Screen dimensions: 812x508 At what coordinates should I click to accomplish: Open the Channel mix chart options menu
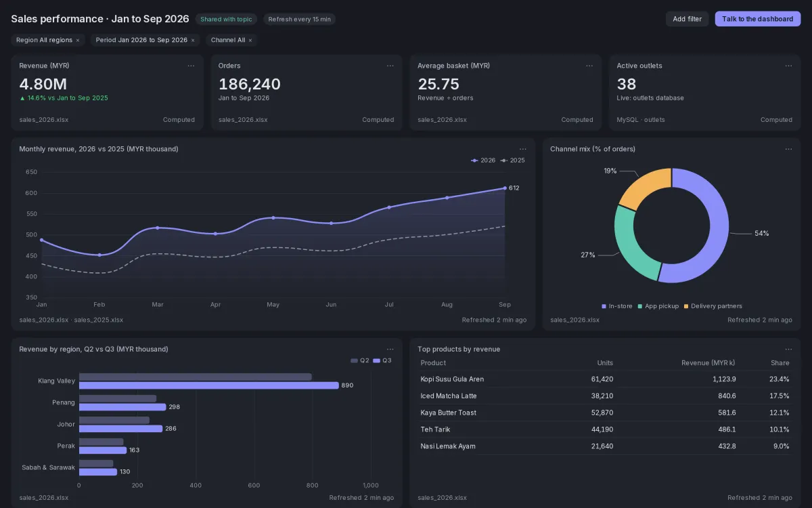(788, 149)
